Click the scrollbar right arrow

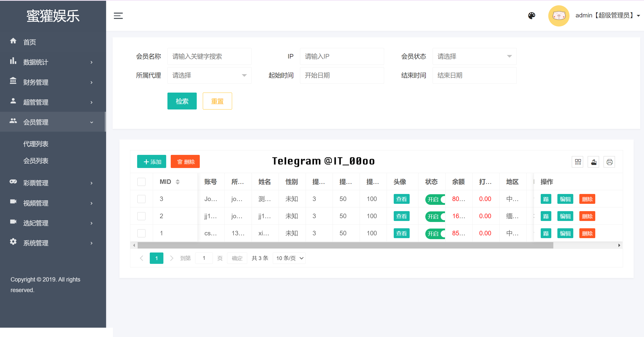tap(619, 245)
